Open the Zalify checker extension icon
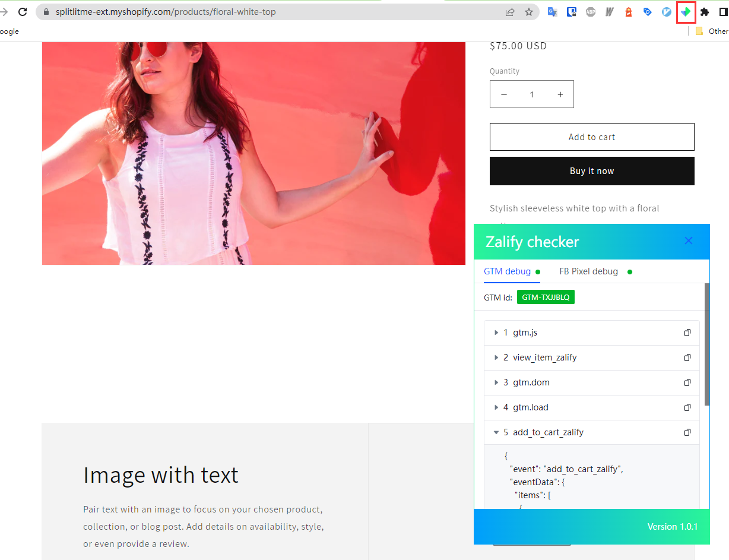This screenshot has width=729, height=560. [x=686, y=12]
